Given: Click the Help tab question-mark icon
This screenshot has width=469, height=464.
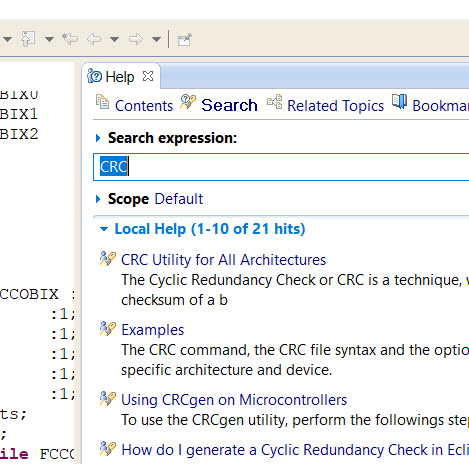Looking at the screenshot, I should tap(94, 76).
